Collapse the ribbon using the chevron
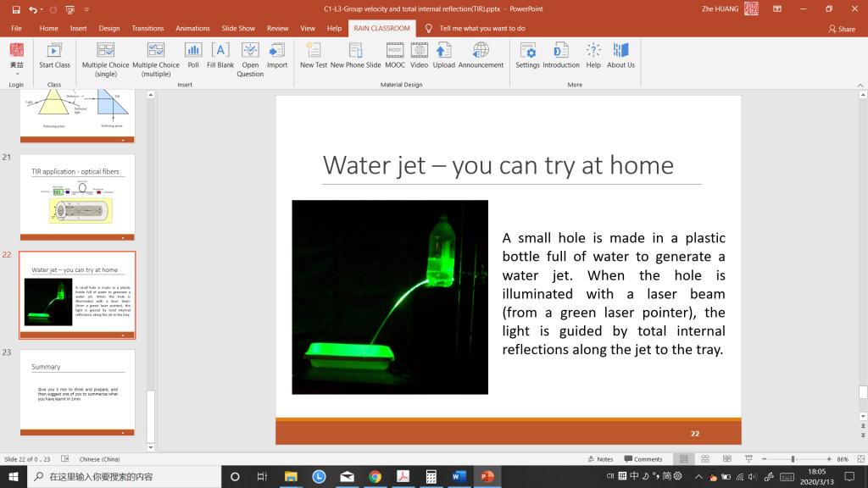 (860, 86)
